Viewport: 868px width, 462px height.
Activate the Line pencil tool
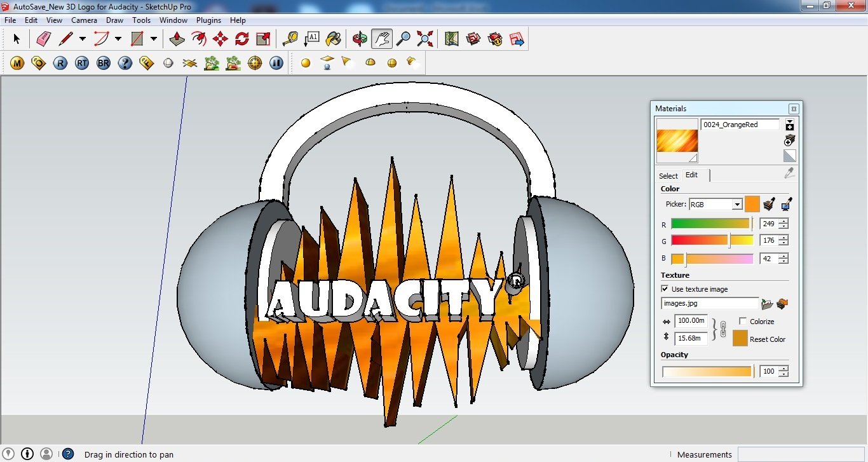point(65,39)
